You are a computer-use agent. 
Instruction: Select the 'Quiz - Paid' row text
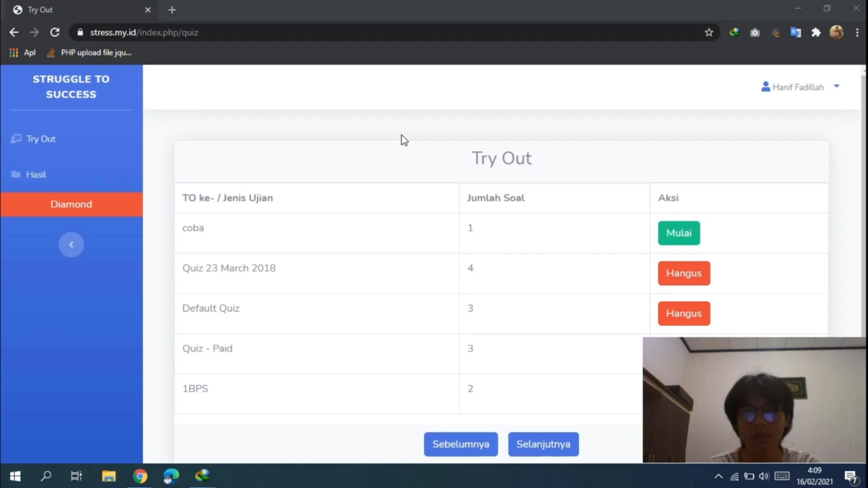[207, 348]
